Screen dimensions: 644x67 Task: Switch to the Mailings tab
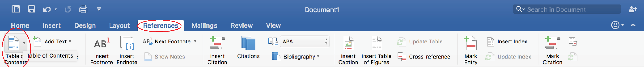tap(204, 26)
